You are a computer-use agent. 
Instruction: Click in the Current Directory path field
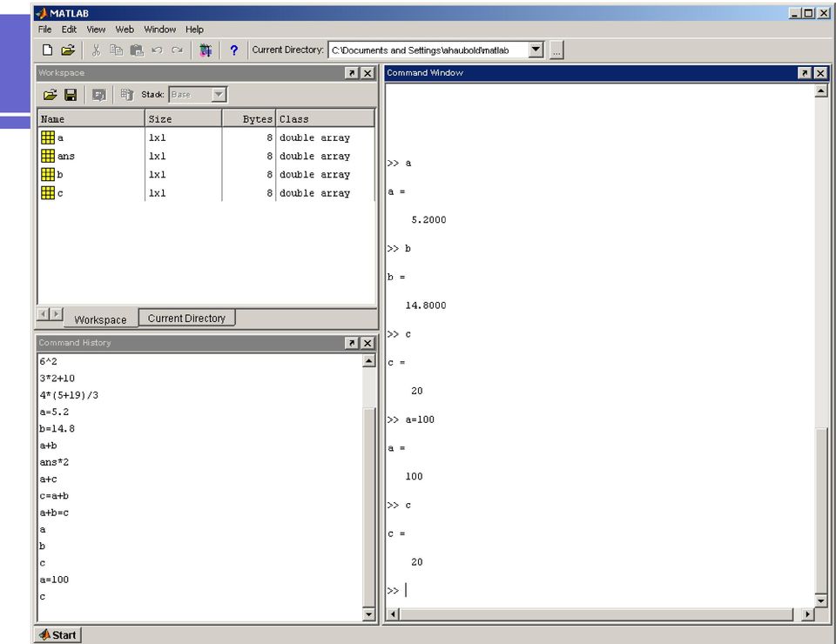[x=429, y=50]
